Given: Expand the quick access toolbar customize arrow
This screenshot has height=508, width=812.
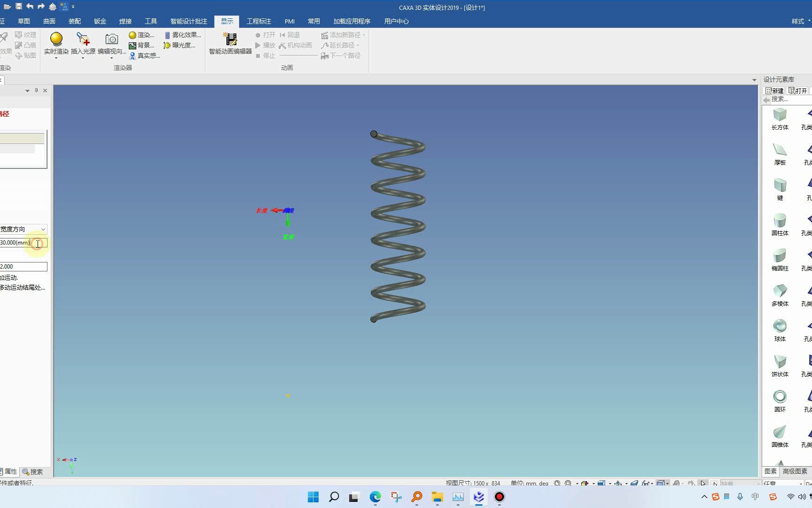Looking at the screenshot, I should click(x=73, y=7).
